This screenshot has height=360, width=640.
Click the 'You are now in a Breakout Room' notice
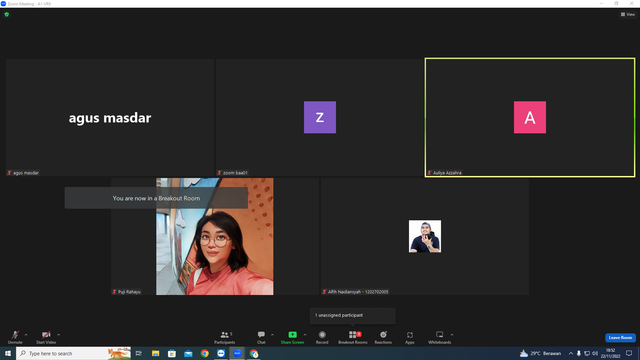click(156, 198)
